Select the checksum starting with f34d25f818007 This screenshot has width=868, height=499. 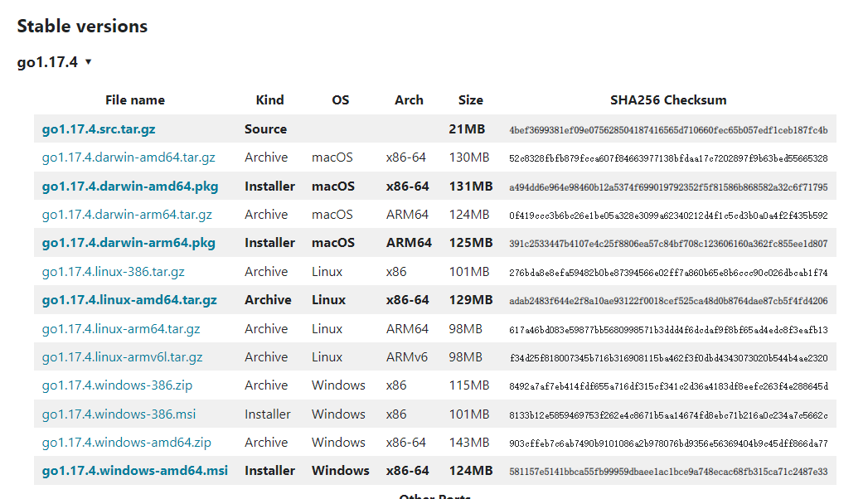pos(668,358)
